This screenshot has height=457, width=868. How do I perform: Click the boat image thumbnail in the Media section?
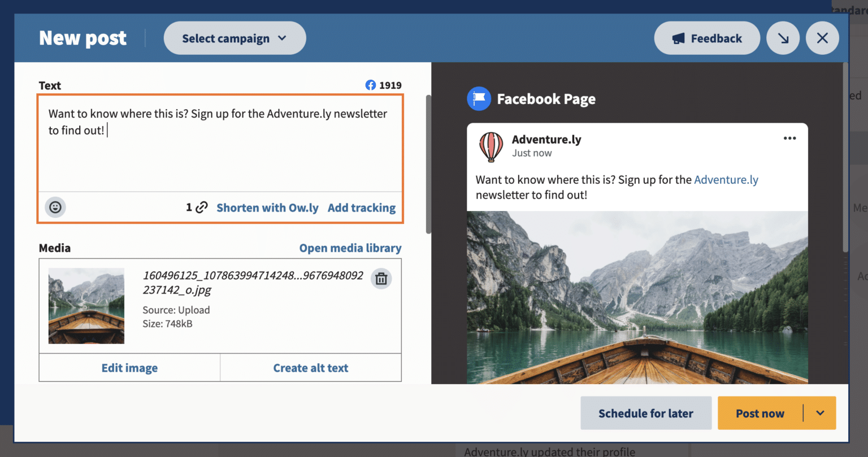(86, 305)
